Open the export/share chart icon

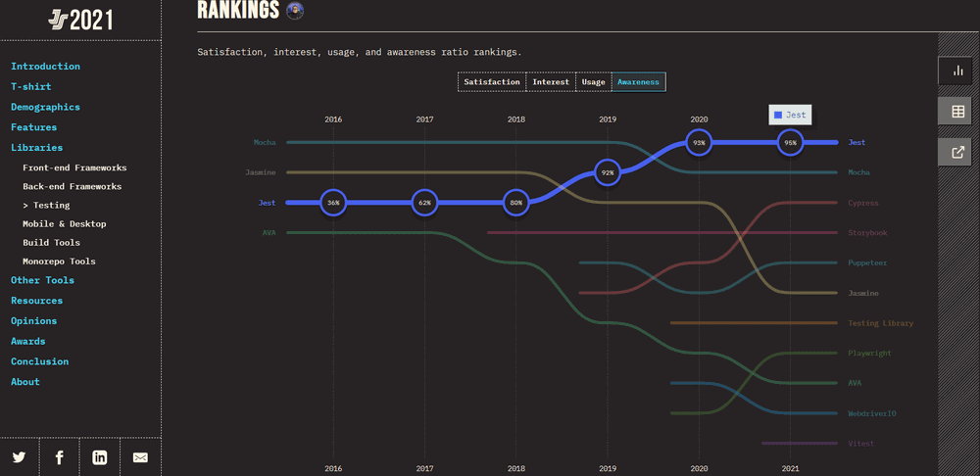957,152
